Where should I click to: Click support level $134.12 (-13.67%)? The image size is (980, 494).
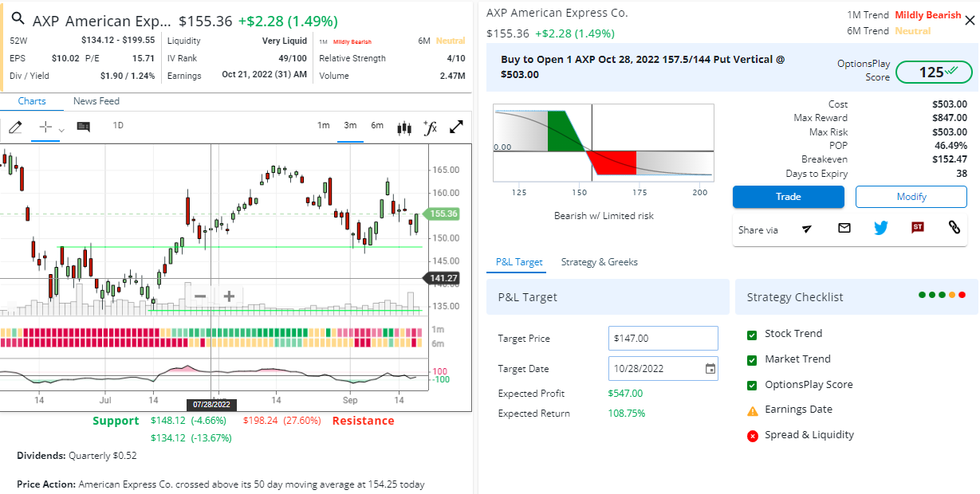point(191,437)
